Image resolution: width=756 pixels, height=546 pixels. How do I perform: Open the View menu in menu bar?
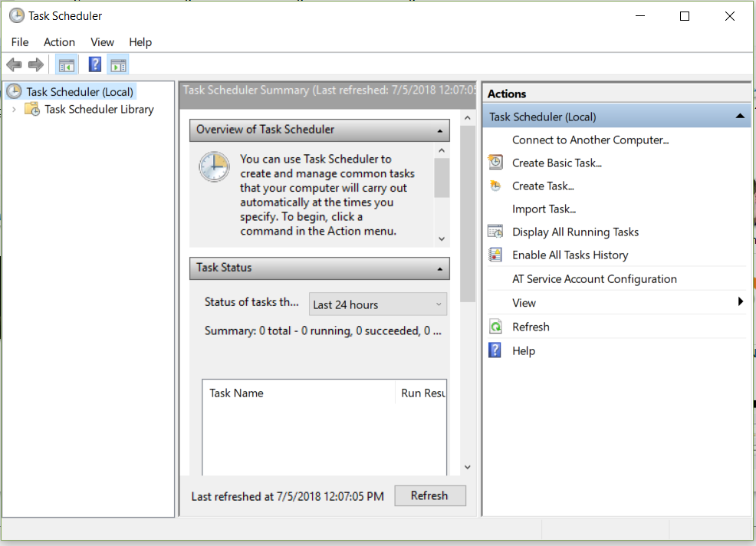pyautogui.click(x=102, y=42)
